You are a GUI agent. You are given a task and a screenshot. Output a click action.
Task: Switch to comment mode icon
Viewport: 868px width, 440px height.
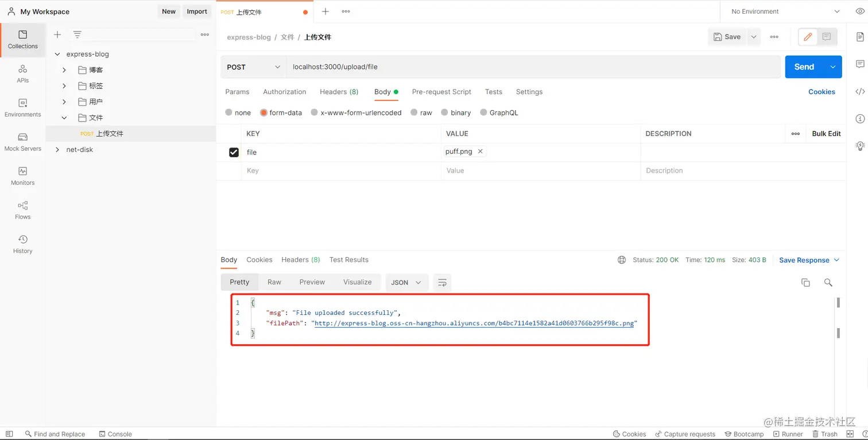[x=827, y=37]
